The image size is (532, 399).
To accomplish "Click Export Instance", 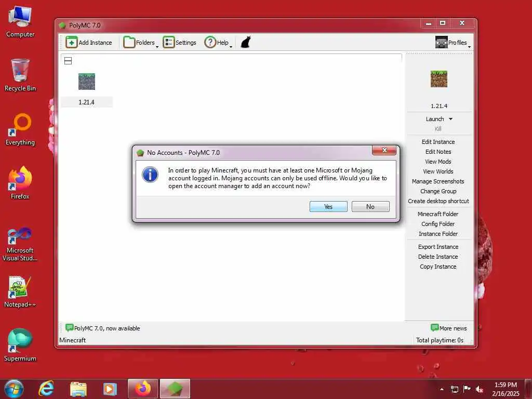I will click(x=438, y=247).
